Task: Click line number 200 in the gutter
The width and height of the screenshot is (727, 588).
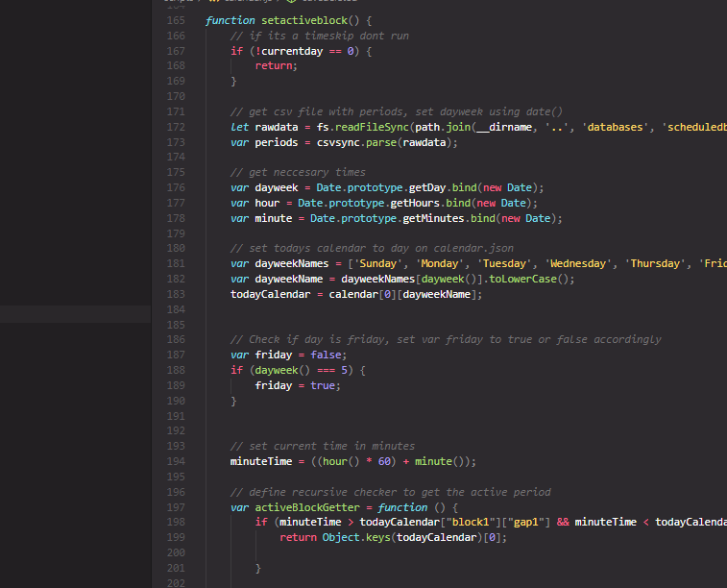Action: (176, 553)
